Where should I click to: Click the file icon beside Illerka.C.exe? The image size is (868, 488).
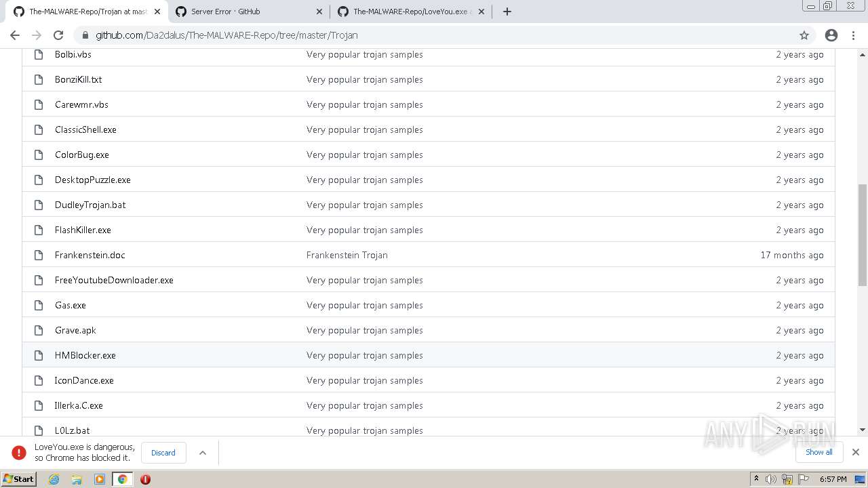tap(39, 405)
